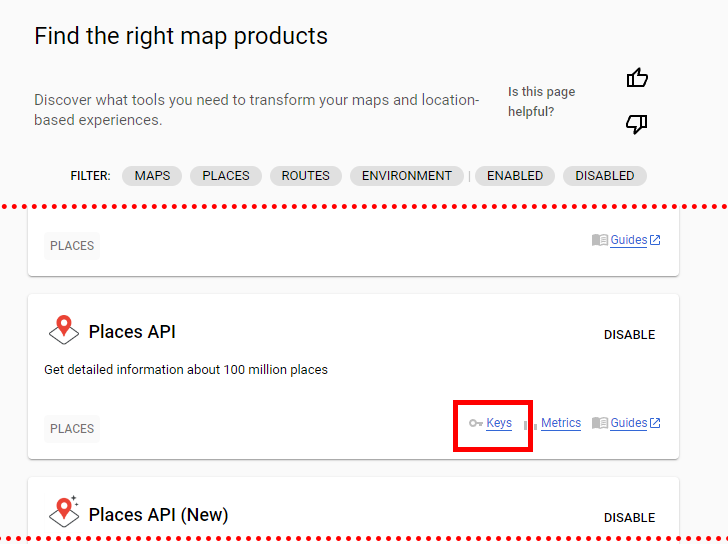Disable the Places API
The width and height of the screenshot is (728, 544).
click(x=629, y=335)
